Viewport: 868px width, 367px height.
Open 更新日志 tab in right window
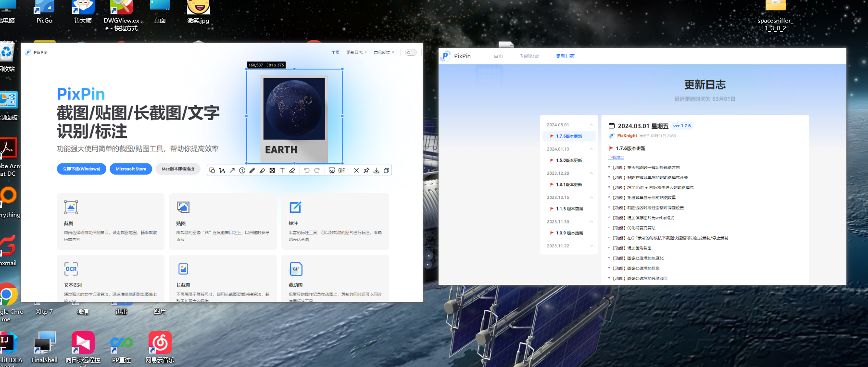click(565, 56)
